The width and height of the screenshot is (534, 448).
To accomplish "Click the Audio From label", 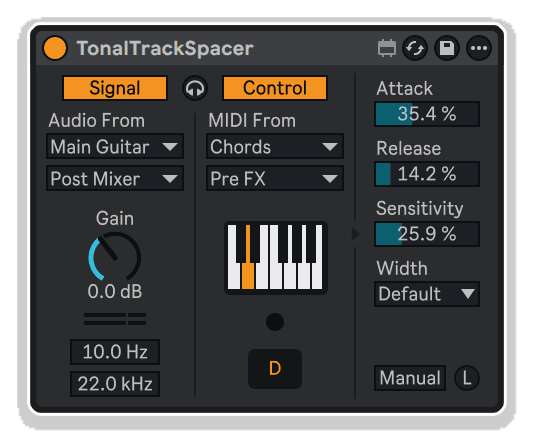I will coord(97,121).
